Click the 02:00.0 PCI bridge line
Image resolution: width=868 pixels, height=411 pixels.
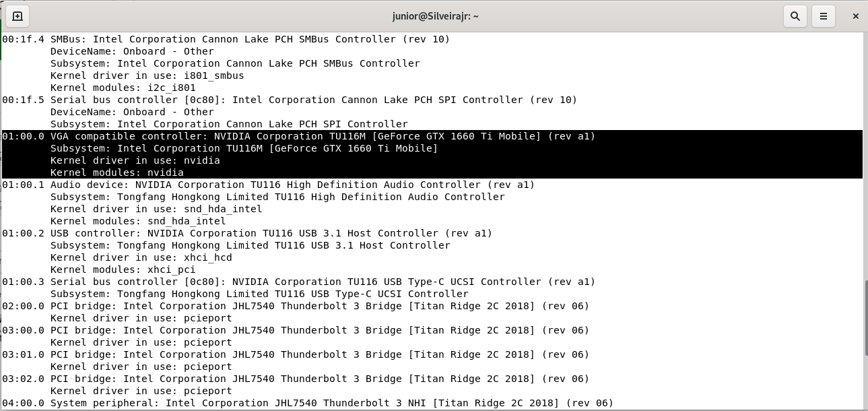(296, 306)
